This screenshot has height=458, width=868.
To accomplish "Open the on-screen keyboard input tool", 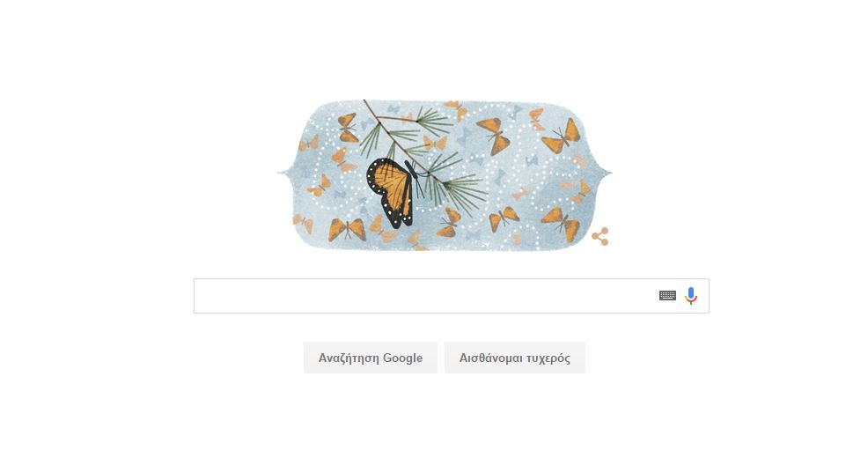I will (x=667, y=296).
